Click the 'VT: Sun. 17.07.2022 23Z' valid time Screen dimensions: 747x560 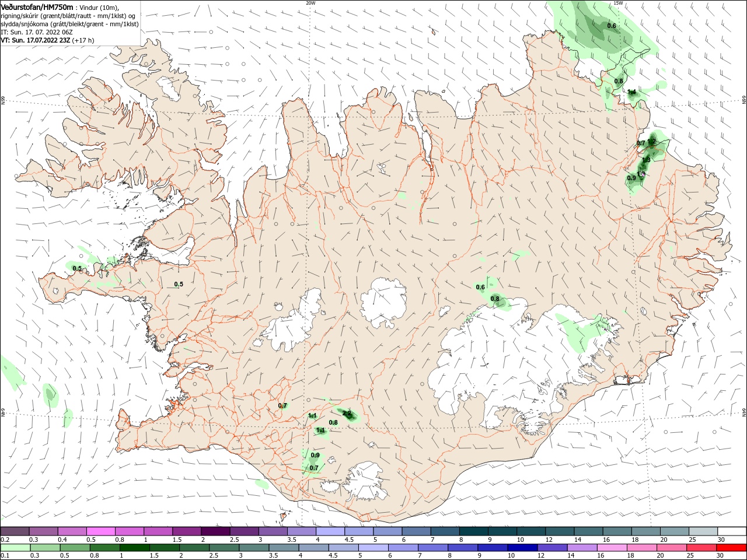tap(36, 40)
